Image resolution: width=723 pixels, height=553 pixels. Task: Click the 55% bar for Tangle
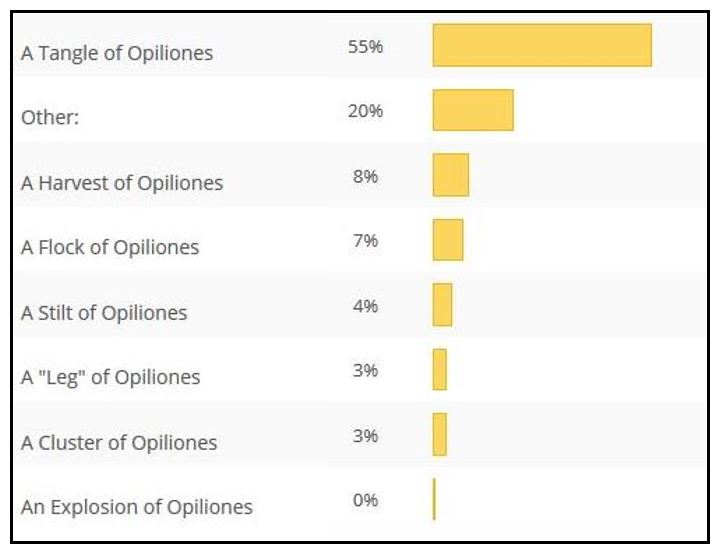click(x=542, y=45)
